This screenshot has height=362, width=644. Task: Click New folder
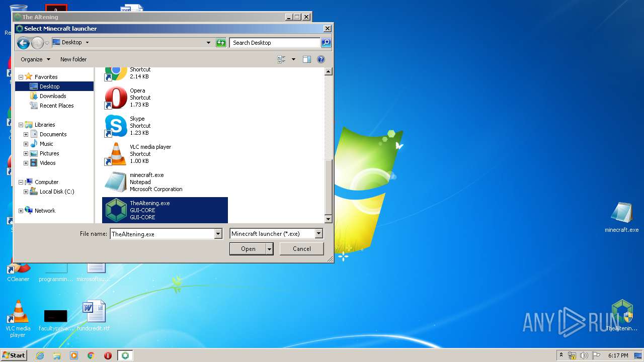(73, 59)
